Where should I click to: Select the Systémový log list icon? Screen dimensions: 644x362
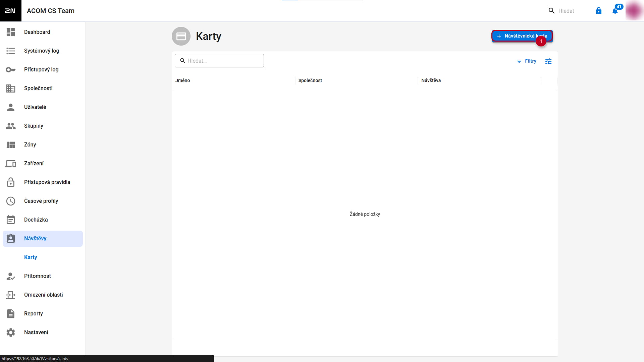pyautogui.click(x=11, y=51)
